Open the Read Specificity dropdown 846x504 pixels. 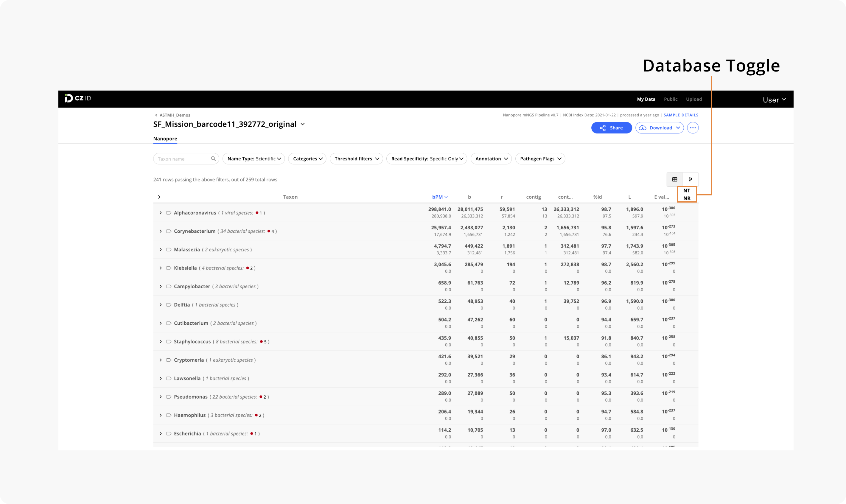(x=427, y=158)
